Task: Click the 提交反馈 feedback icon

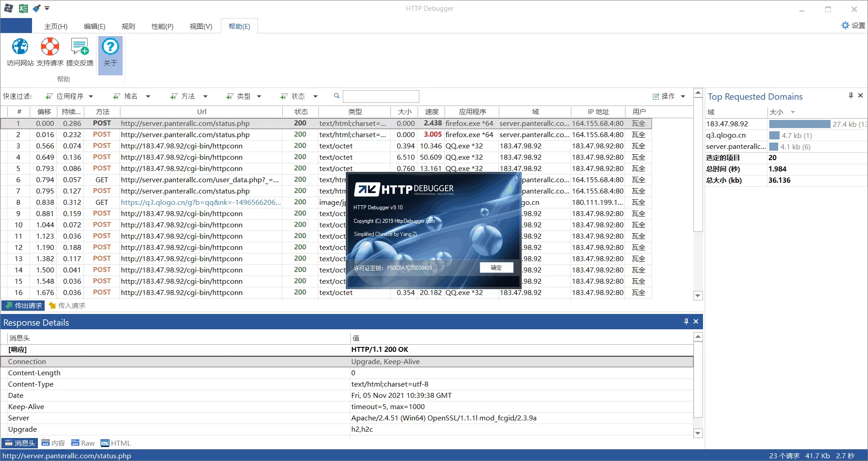Action: 80,46
